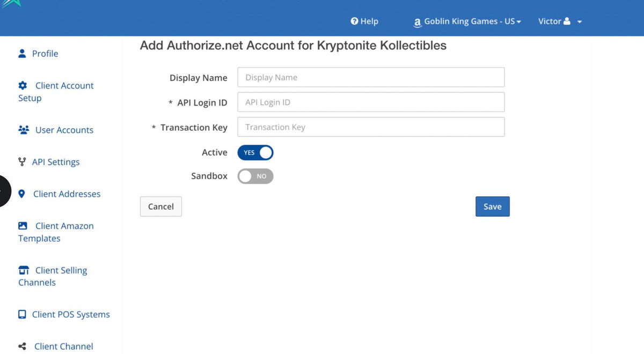Click the Profile person icon

tap(22, 54)
